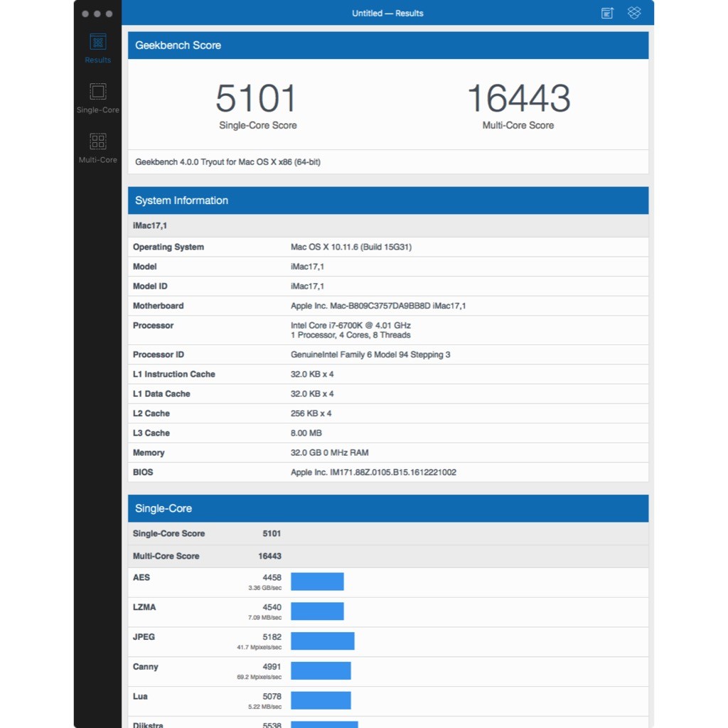
Task: Click the Model value iMac17,1
Action: pyautogui.click(x=307, y=267)
